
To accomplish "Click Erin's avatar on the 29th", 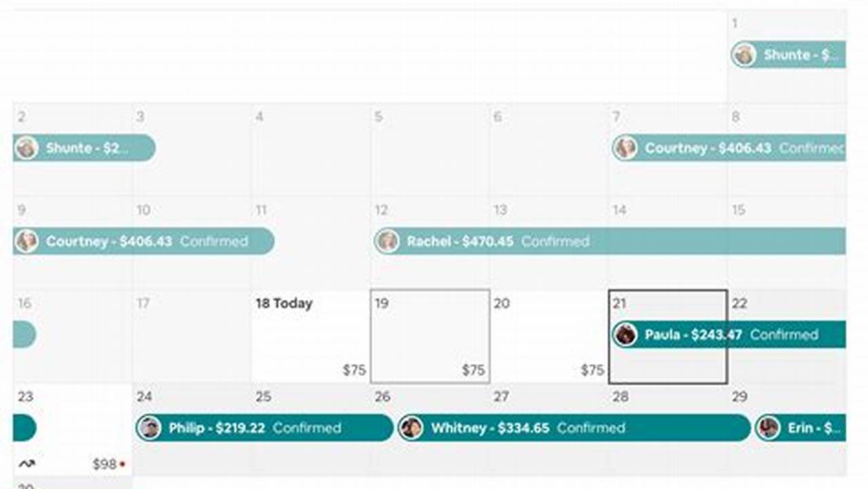I will 769,429.
